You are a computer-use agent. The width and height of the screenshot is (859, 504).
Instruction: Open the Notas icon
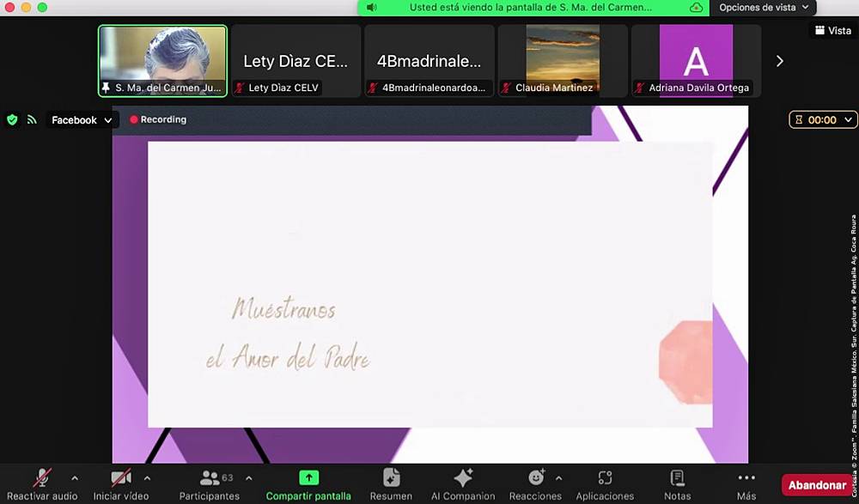coord(678,477)
